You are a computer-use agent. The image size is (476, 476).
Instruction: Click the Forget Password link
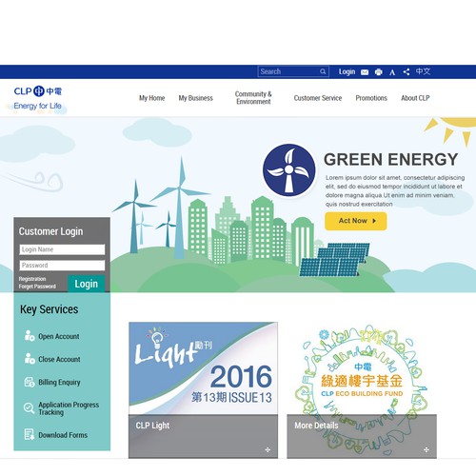(x=37, y=287)
